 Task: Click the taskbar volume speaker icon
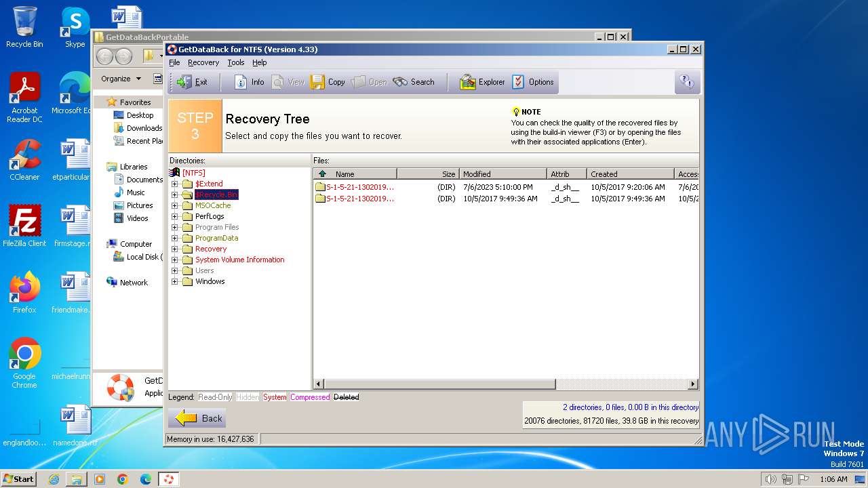770,479
